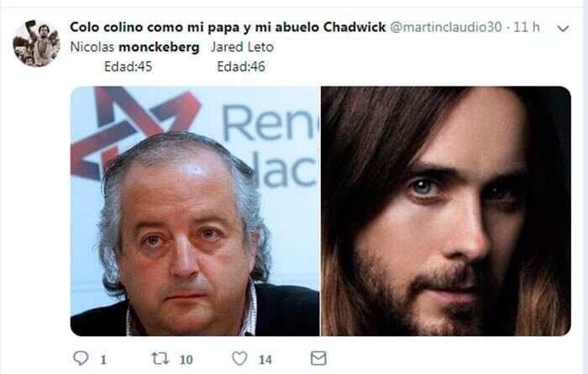
Task: Click the reply count '1'
Action: click(x=103, y=360)
